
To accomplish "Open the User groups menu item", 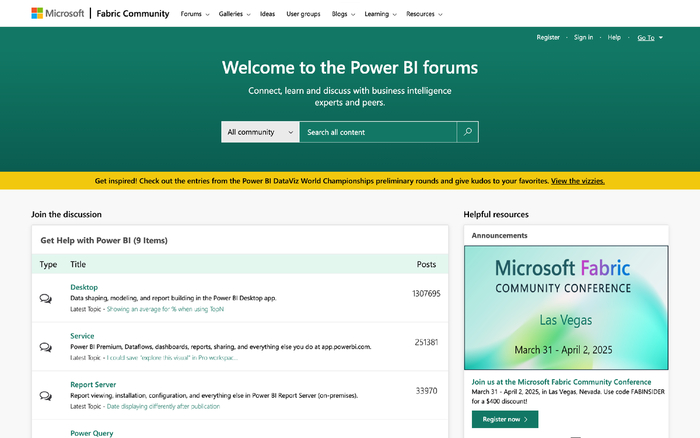I will pos(303,14).
